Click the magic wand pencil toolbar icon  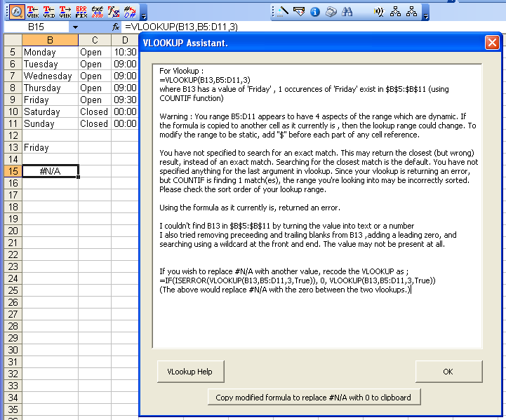tap(283, 12)
